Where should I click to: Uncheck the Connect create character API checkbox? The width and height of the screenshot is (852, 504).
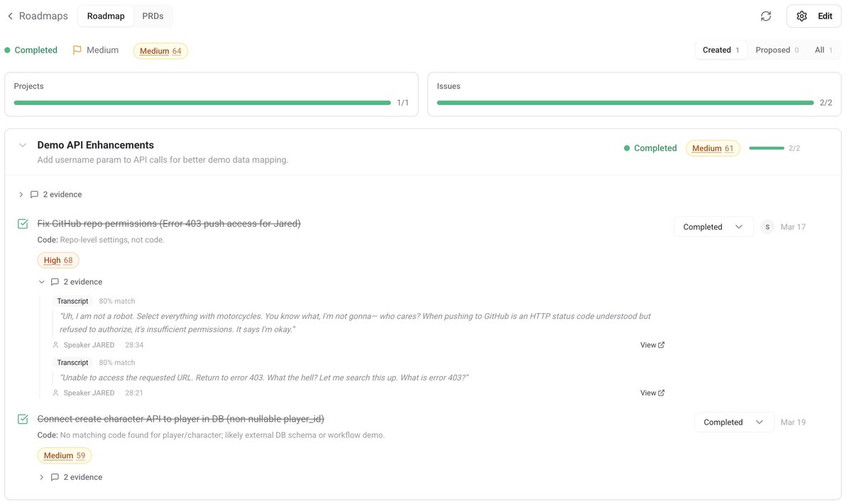coord(23,420)
